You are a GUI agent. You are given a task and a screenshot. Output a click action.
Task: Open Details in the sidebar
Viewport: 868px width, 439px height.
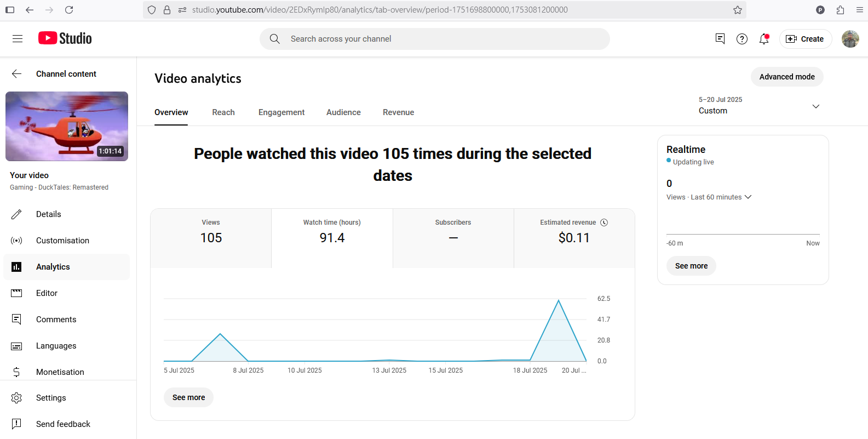pyautogui.click(x=67, y=214)
